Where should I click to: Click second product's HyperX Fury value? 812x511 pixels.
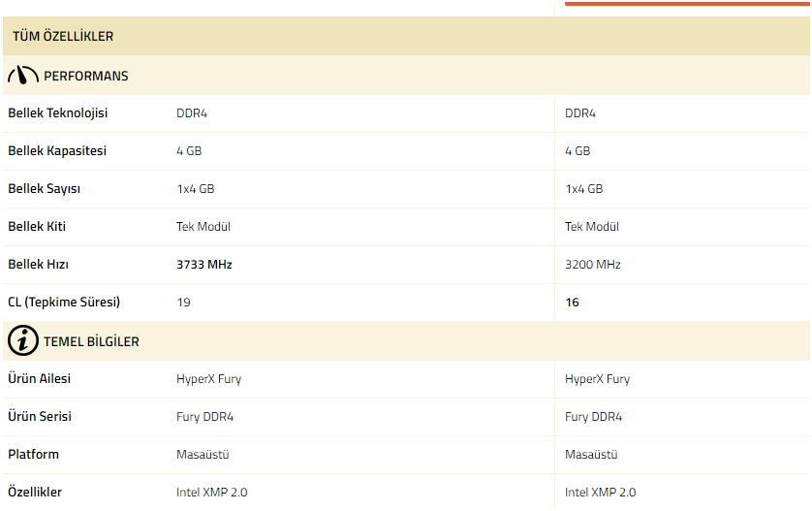(597, 379)
